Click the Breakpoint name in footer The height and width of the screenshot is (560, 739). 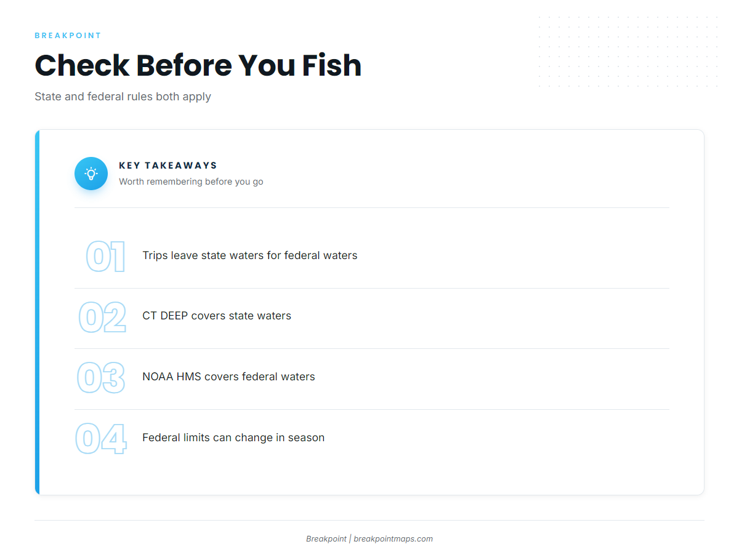(x=326, y=539)
